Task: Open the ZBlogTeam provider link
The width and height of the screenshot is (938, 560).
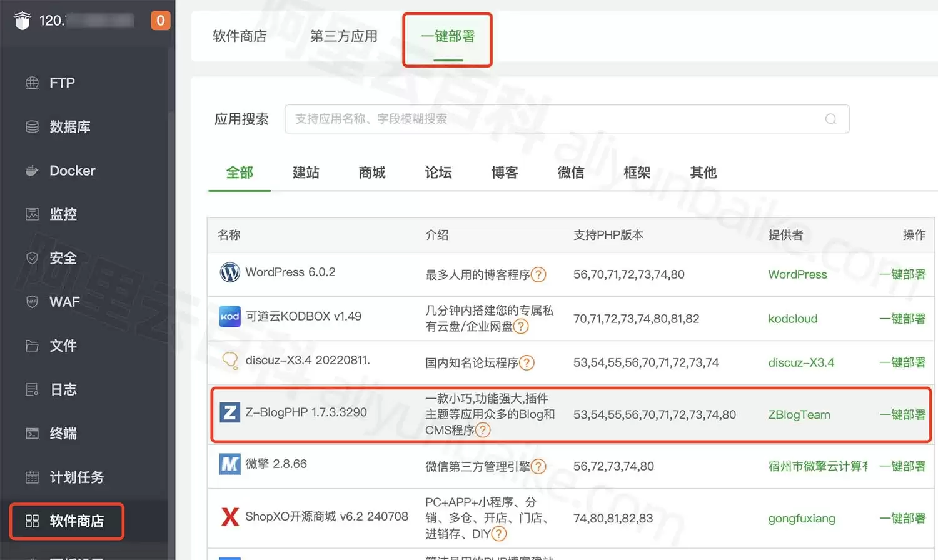Action: click(x=799, y=414)
